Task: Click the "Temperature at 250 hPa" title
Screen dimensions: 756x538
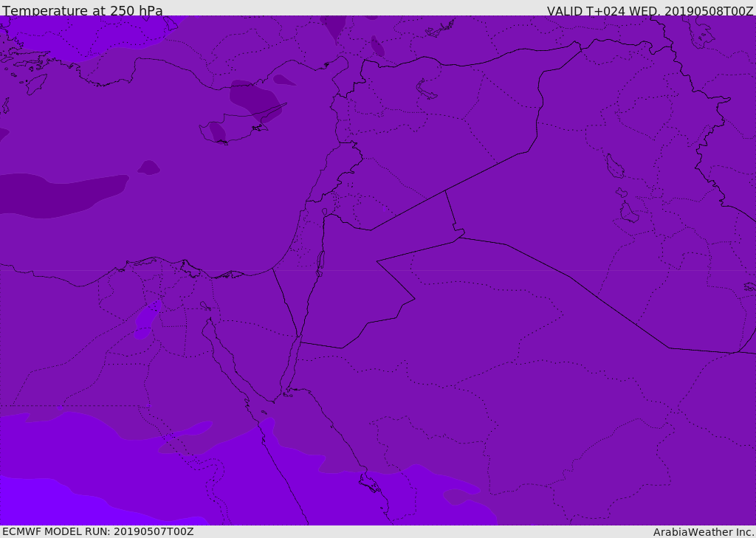Action: click(83, 10)
